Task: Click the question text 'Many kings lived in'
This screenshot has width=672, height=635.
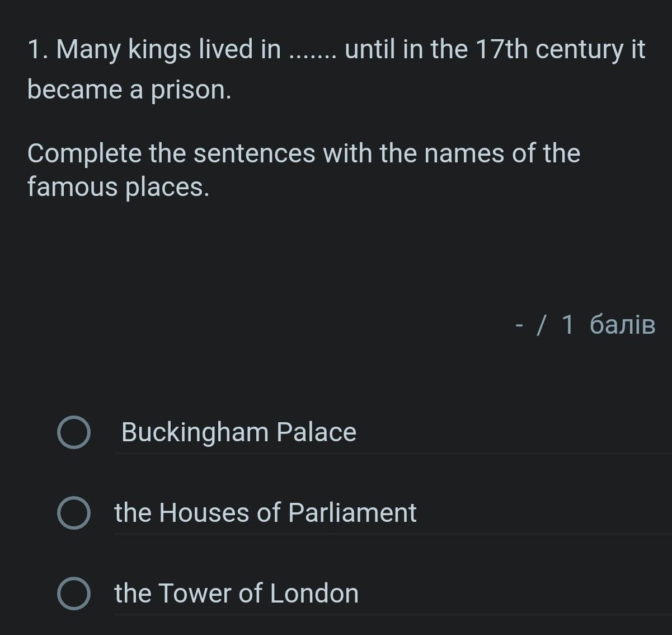Action: coord(168,49)
